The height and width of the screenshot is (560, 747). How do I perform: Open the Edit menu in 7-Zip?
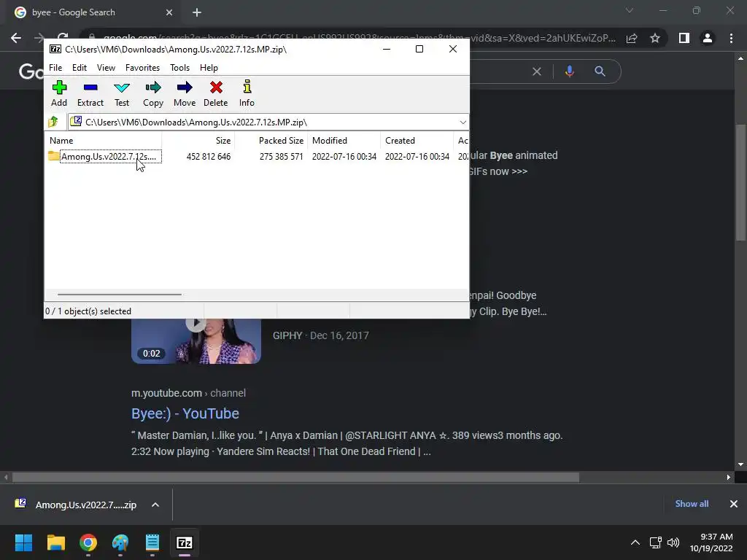(x=79, y=68)
